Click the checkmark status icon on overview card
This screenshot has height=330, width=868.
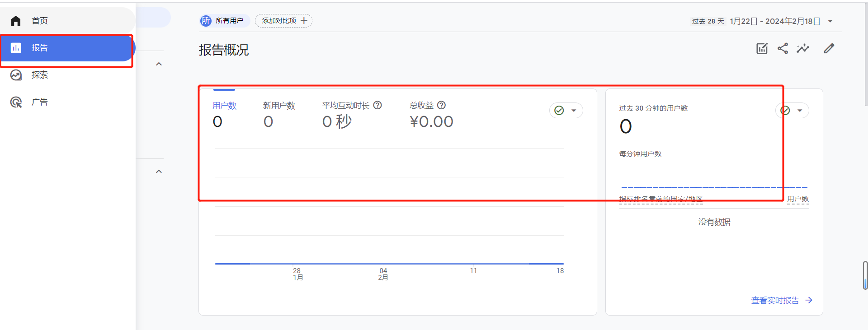tap(559, 111)
